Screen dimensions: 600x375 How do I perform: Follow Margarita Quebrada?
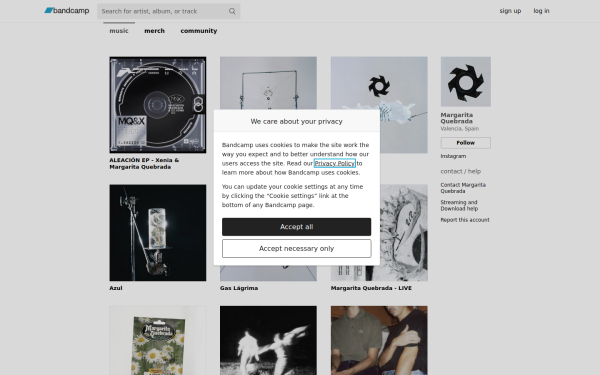(466, 143)
